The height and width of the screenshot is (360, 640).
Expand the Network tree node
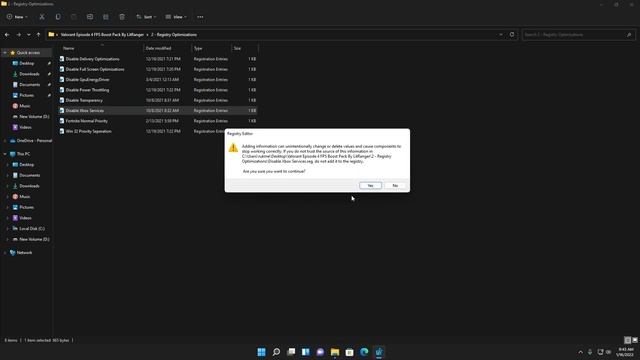click(5, 253)
